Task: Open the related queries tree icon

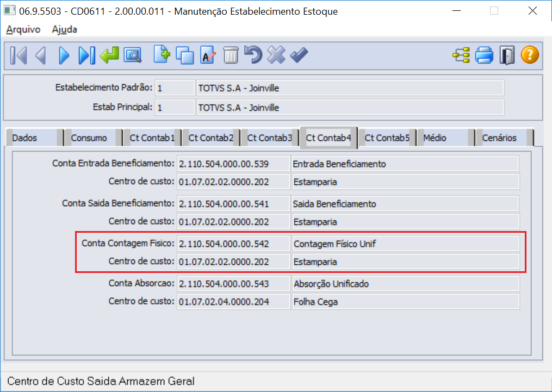Action: point(461,55)
